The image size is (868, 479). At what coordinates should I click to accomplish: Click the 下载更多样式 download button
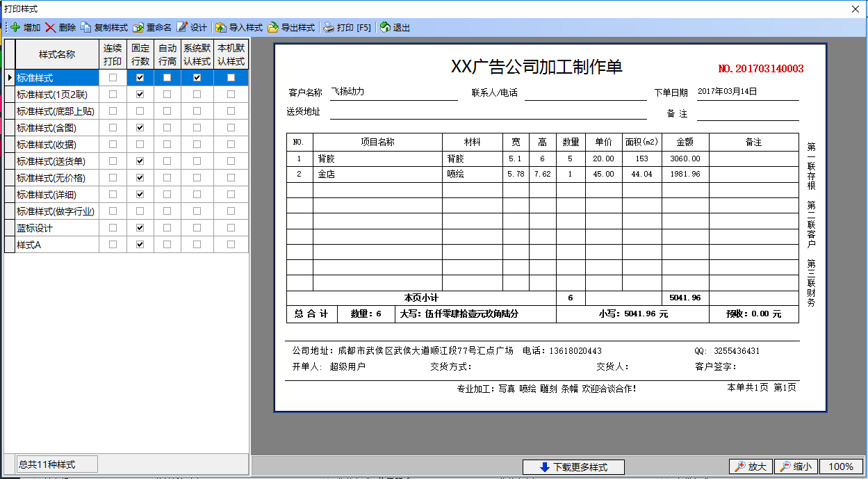[x=573, y=467]
